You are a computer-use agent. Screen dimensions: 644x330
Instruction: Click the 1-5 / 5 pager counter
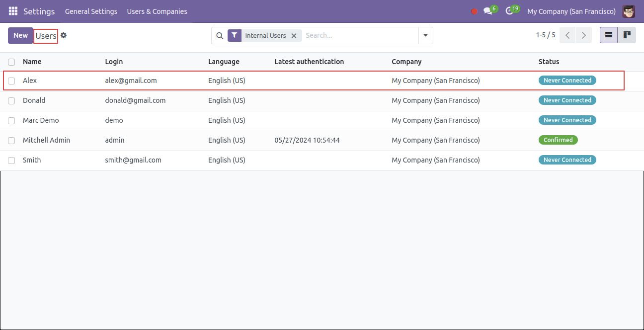point(546,35)
